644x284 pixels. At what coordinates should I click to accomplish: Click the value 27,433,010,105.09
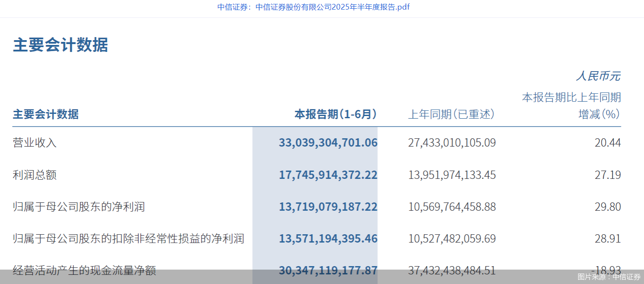(x=452, y=142)
